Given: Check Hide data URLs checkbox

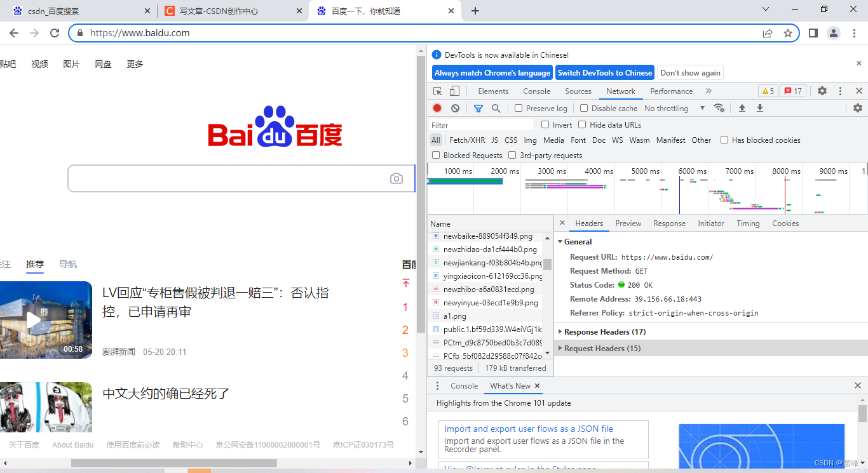Looking at the screenshot, I should coord(582,124).
